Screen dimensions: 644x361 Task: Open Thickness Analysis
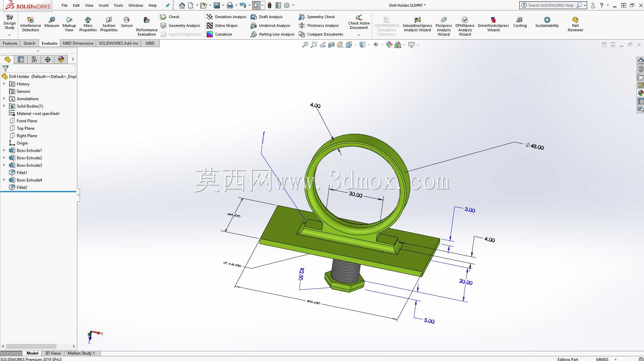[x=319, y=26]
